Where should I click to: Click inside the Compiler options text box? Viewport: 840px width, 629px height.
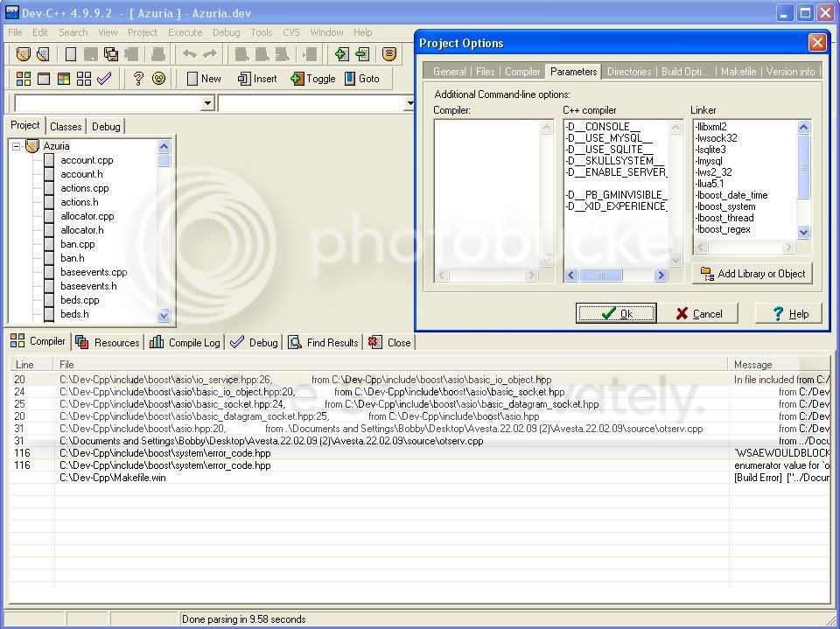coord(486,192)
